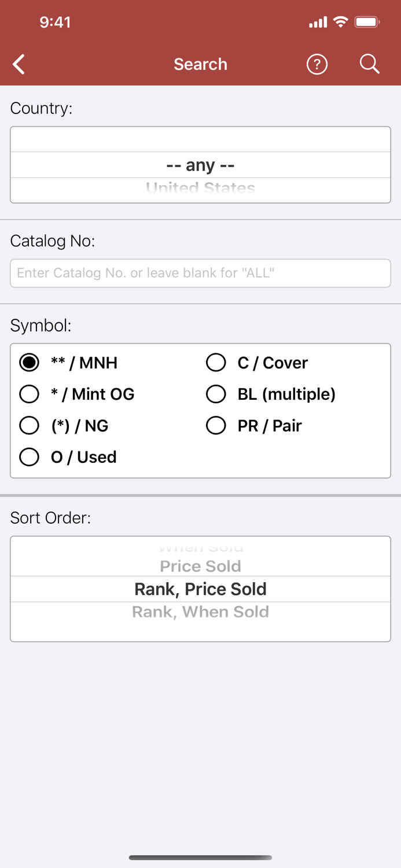Select the ** / MNH radio button

(30, 363)
